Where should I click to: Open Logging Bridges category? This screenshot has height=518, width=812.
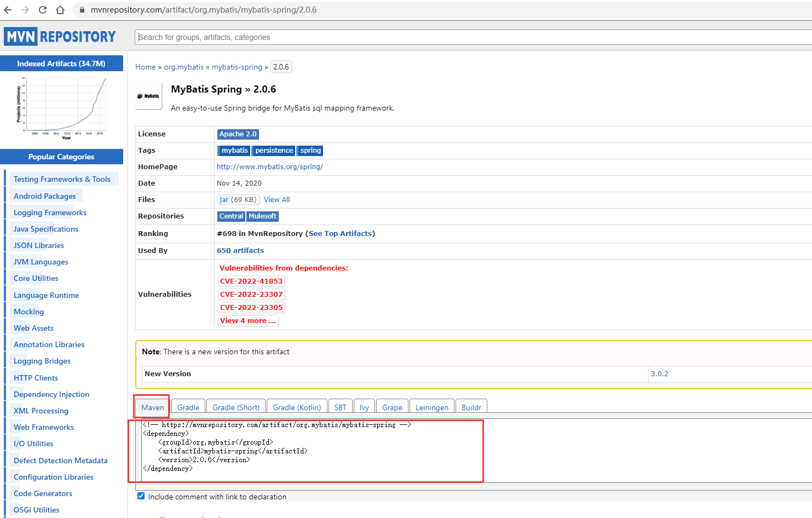(x=42, y=361)
